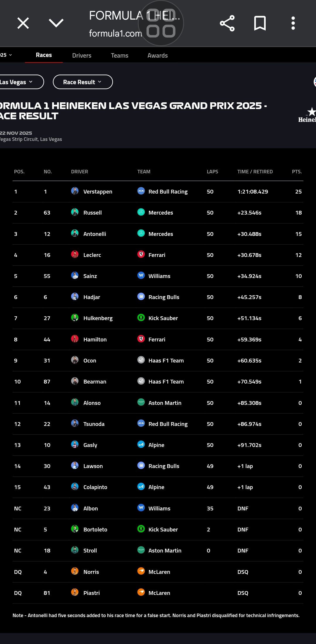Open the Race Result session dropdown
The width and height of the screenshot is (316, 644).
(83, 82)
